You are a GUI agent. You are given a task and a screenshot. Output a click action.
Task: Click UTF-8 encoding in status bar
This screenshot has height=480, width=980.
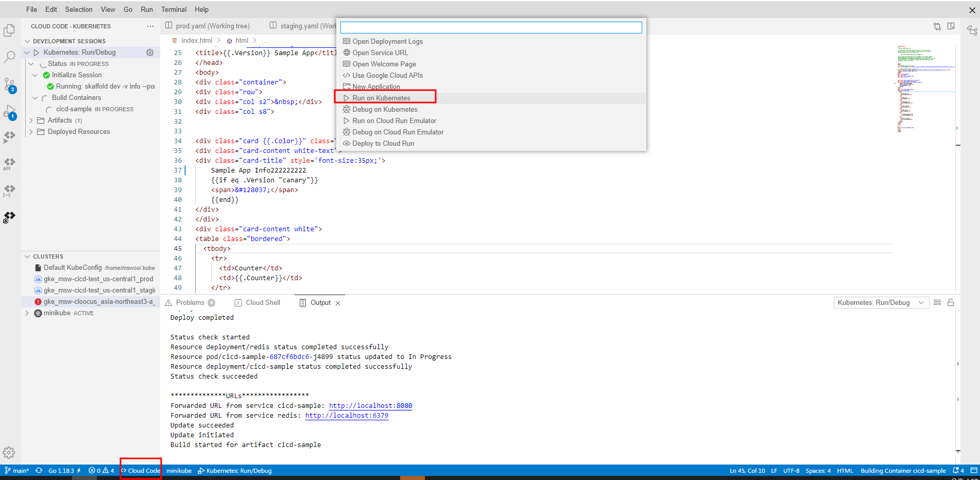(x=791, y=471)
